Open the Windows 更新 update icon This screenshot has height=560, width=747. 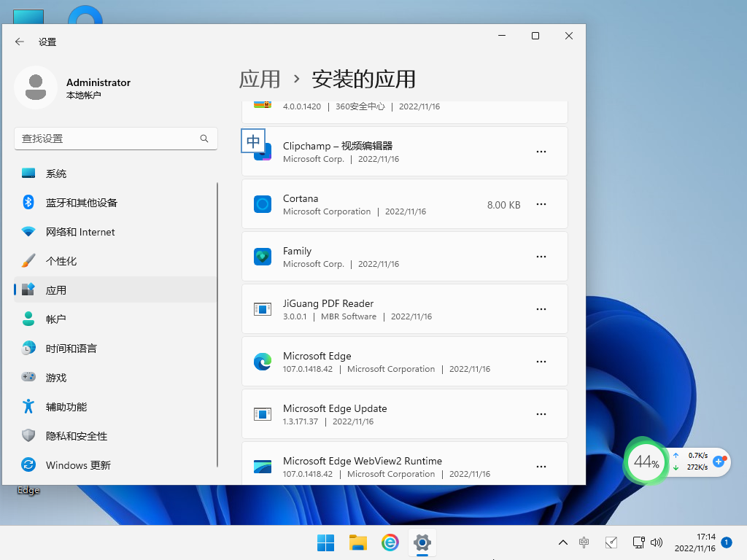click(29, 464)
